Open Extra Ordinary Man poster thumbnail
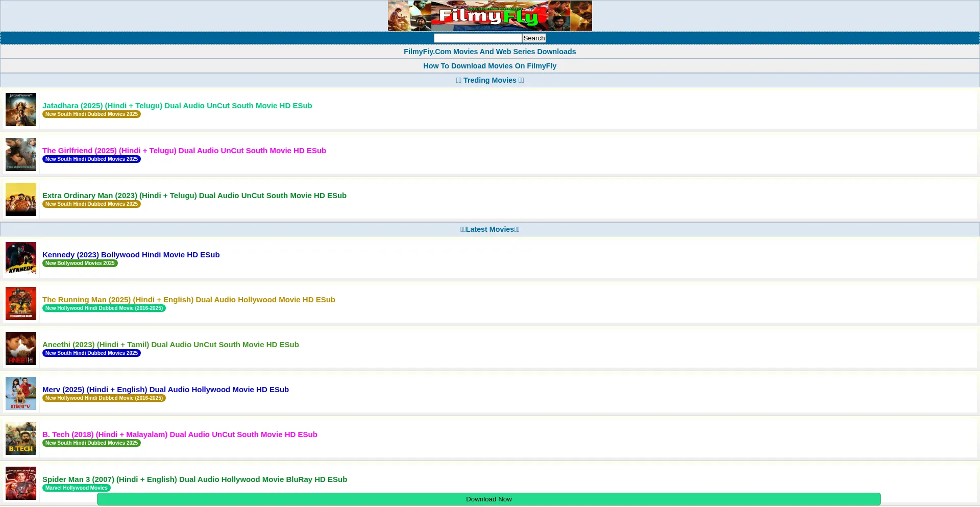Image resolution: width=980 pixels, height=507 pixels. coord(21,199)
